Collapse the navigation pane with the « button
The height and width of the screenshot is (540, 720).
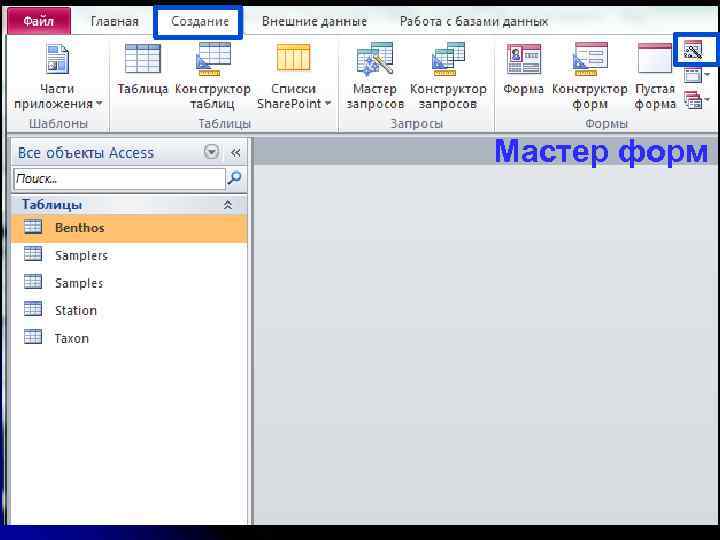pyautogui.click(x=236, y=152)
